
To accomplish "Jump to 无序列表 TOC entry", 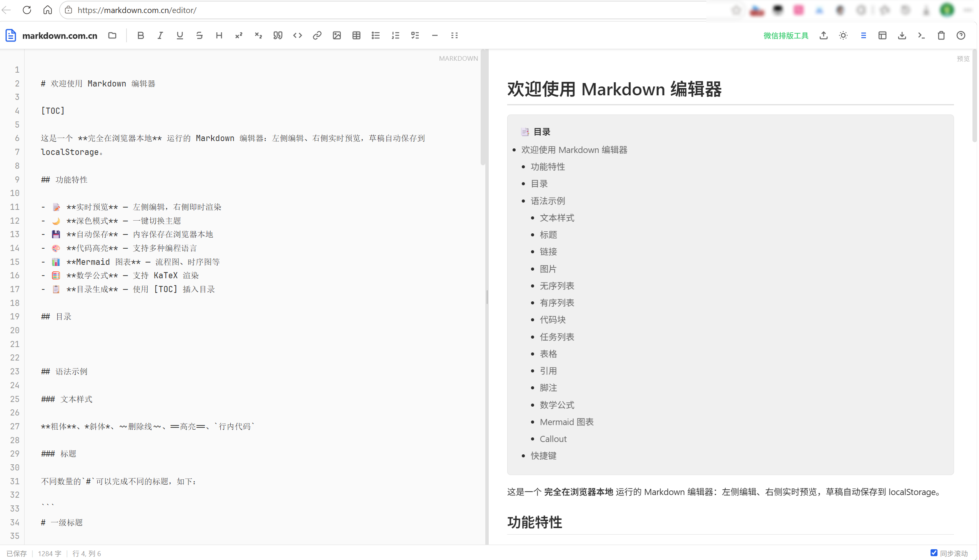I will pos(557,286).
